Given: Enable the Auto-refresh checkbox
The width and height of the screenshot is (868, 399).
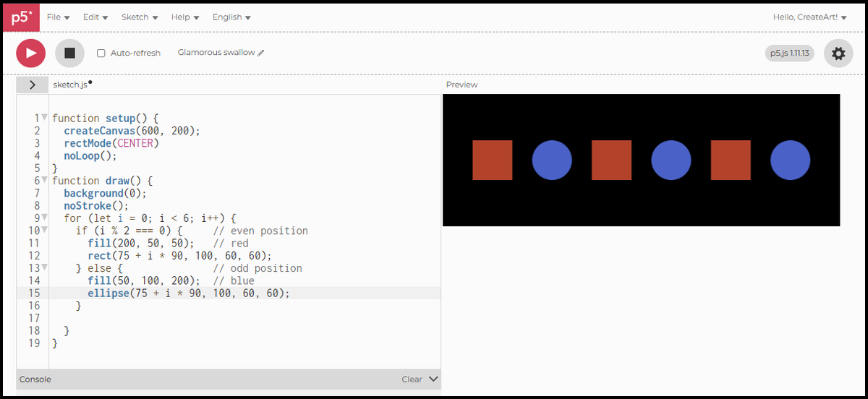Looking at the screenshot, I should (101, 53).
